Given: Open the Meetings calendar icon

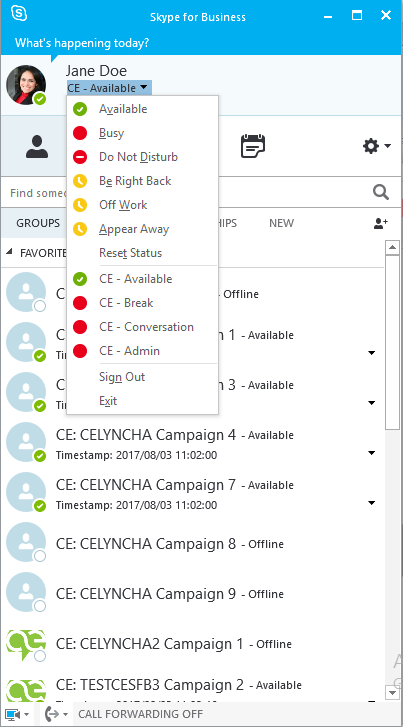Looking at the screenshot, I should 253,146.
